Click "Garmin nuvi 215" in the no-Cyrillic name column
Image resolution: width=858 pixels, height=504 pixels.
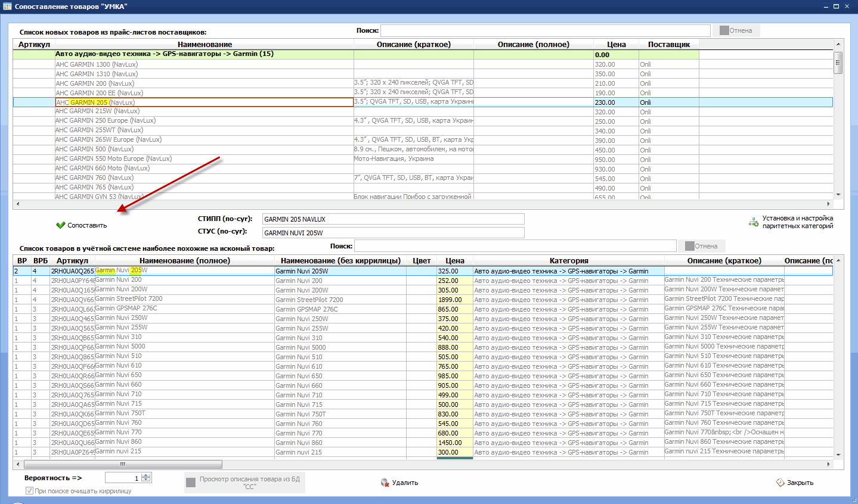(x=340, y=452)
